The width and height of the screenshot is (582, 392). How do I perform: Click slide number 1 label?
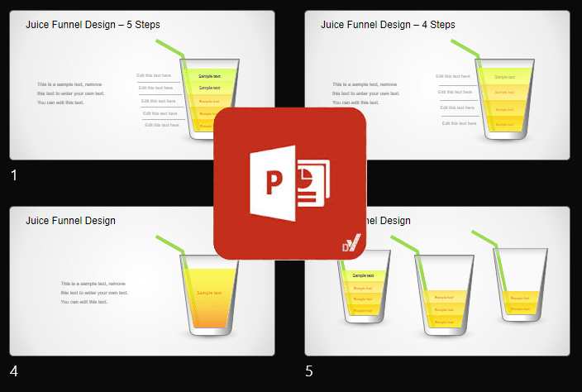14,174
